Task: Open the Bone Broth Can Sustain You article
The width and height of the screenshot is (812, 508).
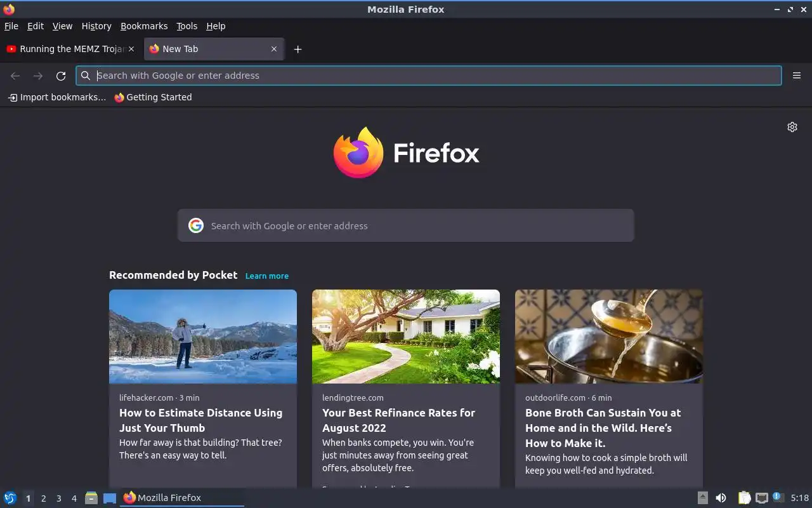Action: 603,428
